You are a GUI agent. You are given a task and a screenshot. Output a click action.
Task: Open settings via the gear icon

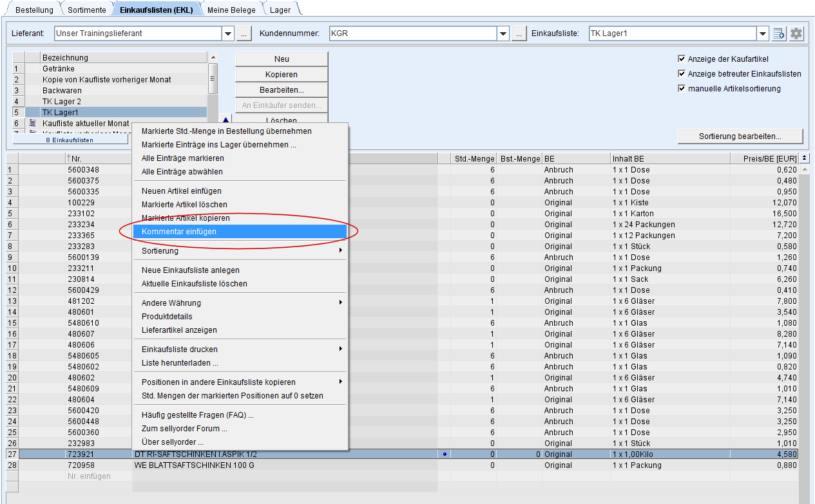(797, 33)
